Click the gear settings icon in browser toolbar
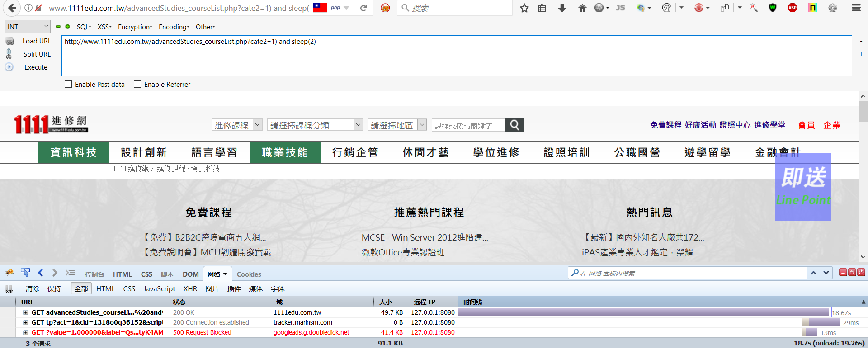This screenshot has height=359, width=868. pyautogui.click(x=833, y=8)
